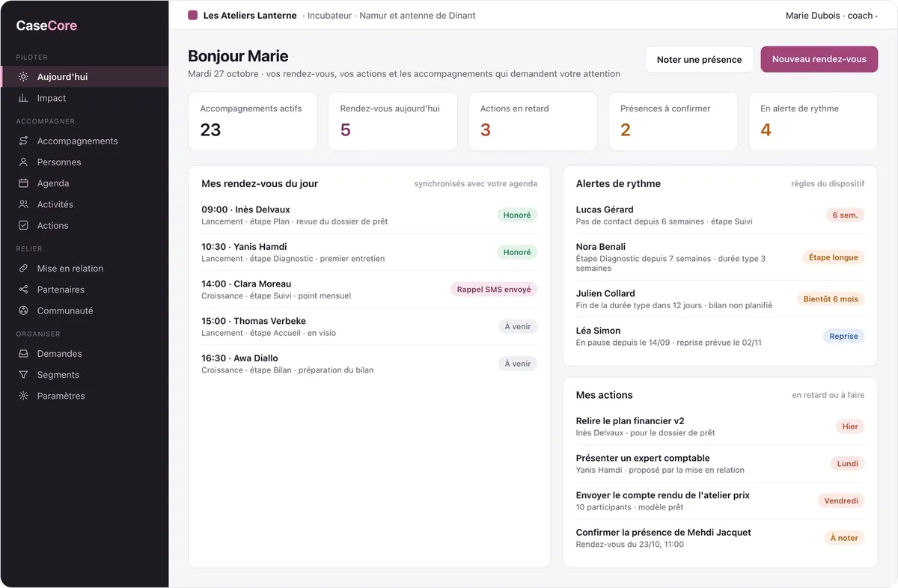Click the Personnes person icon
The width and height of the screenshot is (898, 588).
[23, 162]
